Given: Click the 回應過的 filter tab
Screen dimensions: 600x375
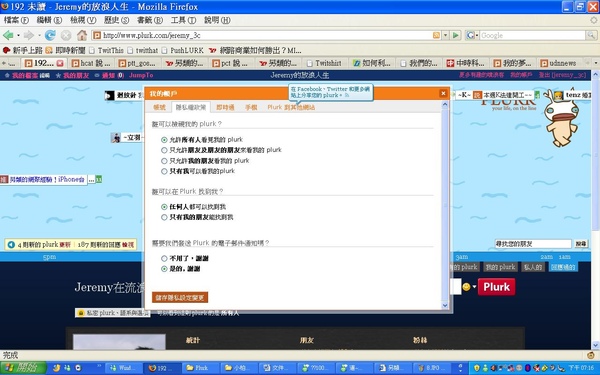Looking at the screenshot, I should [x=563, y=267].
